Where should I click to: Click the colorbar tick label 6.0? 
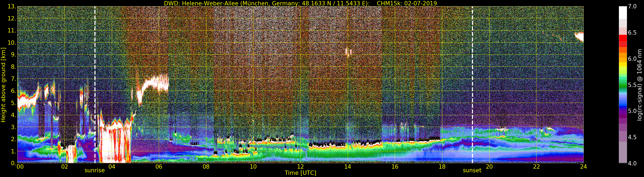[632, 59]
